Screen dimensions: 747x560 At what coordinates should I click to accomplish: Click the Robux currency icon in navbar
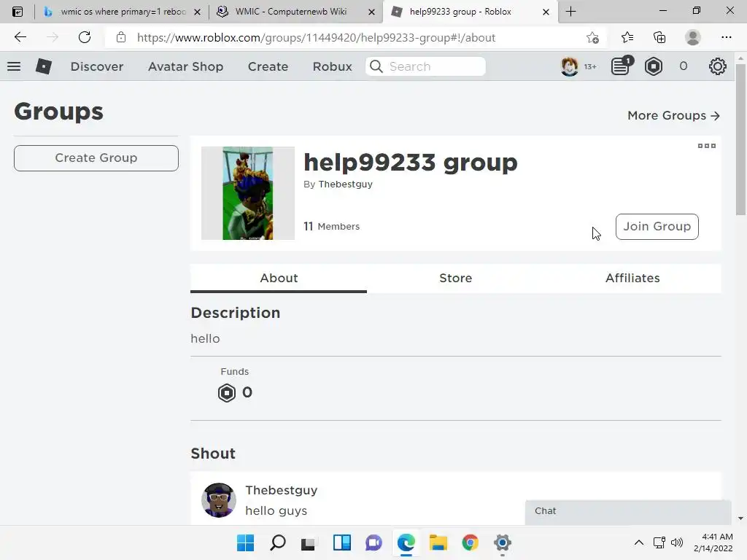654,66
